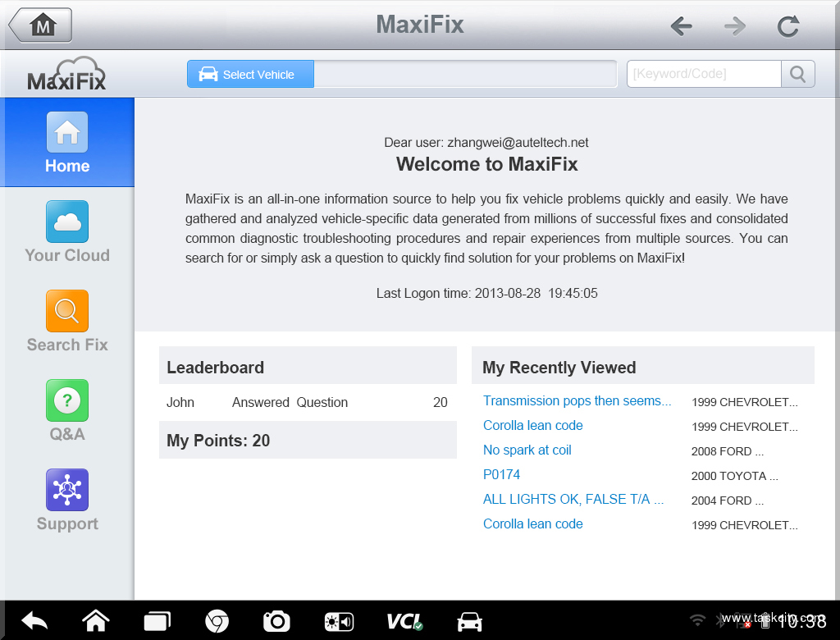Open the camera app from the bottom bar
Screen dimensions: 840x640
(276, 621)
